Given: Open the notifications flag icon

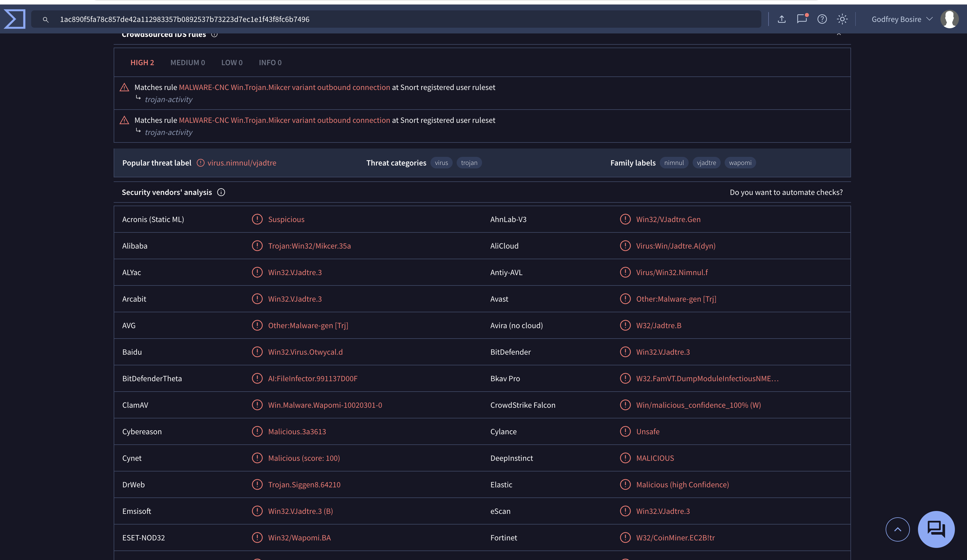Looking at the screenshot, I should coord(802,18).
